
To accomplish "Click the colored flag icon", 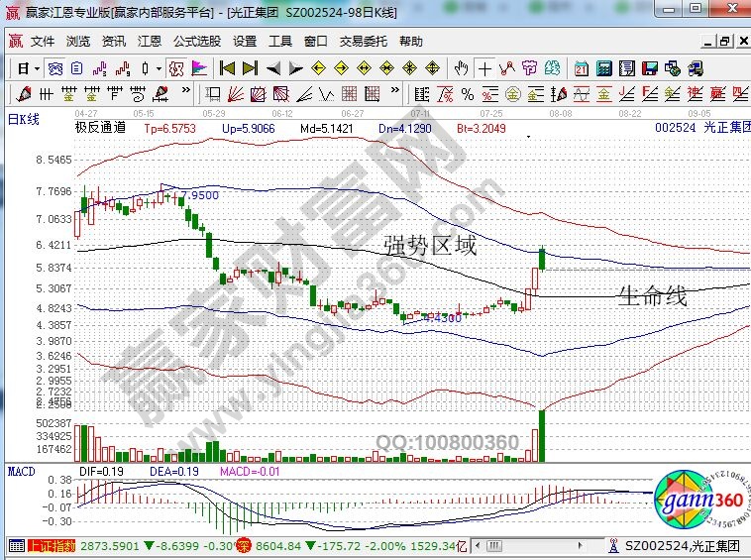I will click(199, 69).
